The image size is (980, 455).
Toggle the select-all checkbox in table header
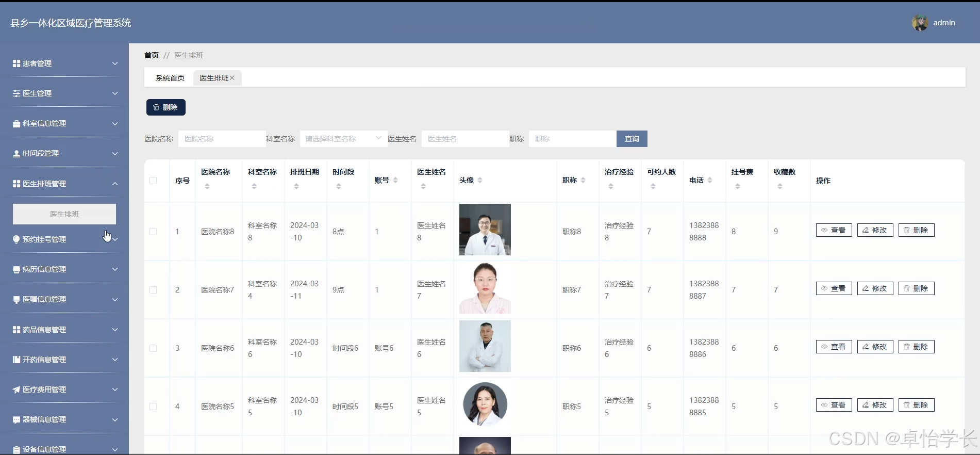[x=153, y=181]
